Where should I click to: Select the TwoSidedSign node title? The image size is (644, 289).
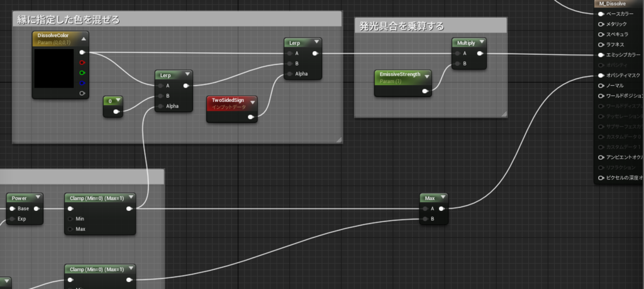pos(228,100)
